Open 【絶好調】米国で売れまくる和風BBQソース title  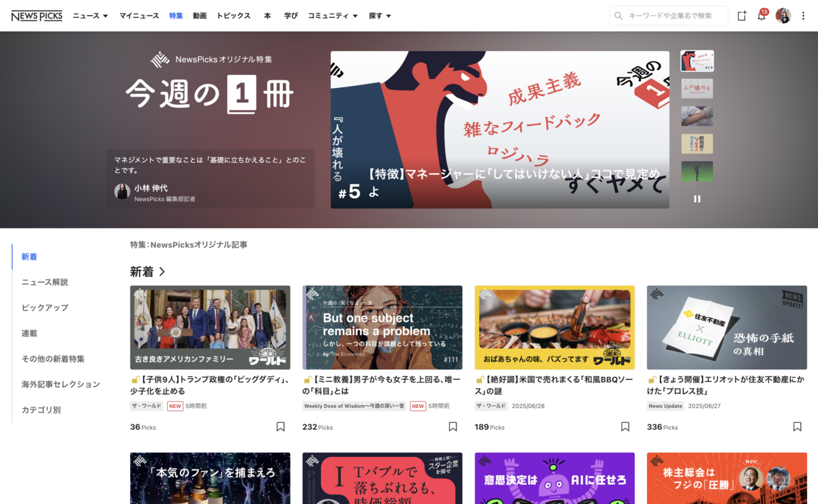(555, 385)
